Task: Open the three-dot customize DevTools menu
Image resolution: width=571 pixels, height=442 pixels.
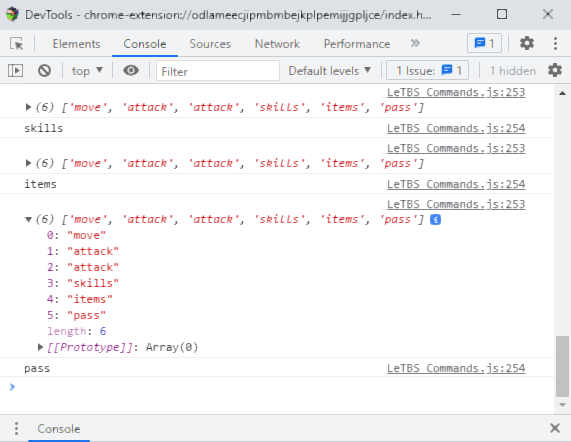Action: tap(555, 43)
